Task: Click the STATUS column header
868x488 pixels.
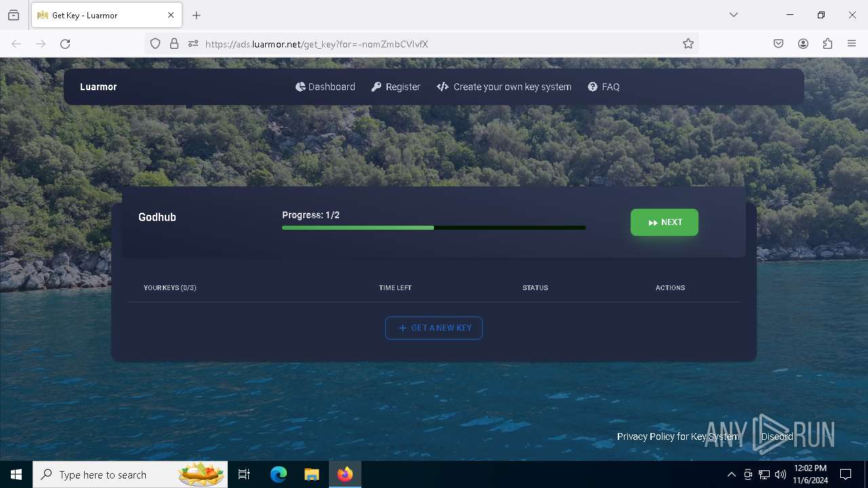Action: 535,288
